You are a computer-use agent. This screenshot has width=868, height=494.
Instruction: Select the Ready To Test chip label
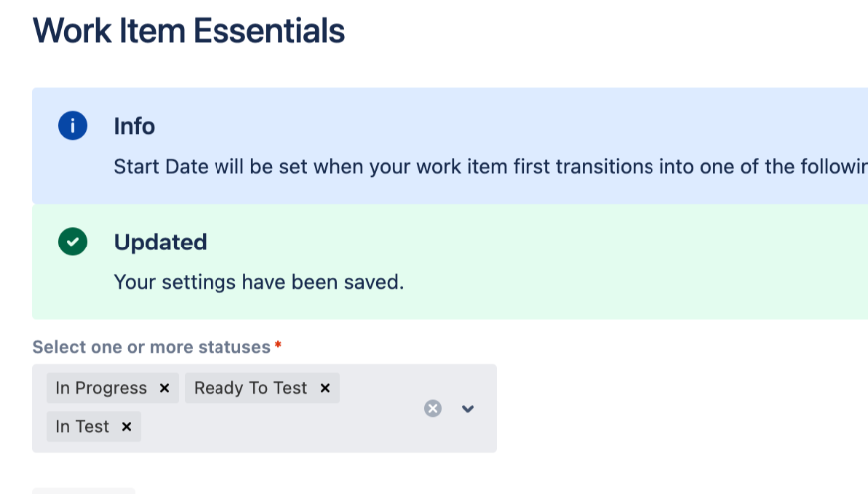coord(250,388)
